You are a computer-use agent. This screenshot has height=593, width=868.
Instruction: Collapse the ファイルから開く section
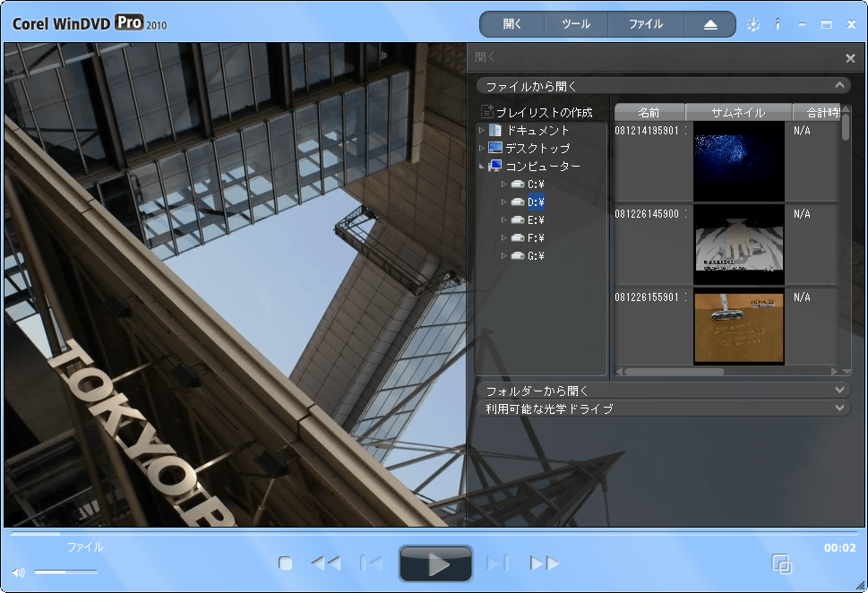tap(839, 85)
